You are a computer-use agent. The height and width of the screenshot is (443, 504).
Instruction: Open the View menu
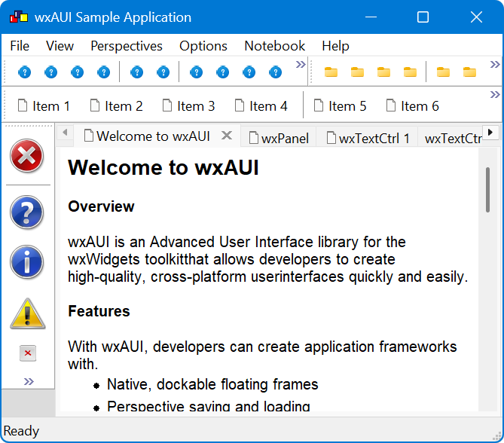pos(60,46)
